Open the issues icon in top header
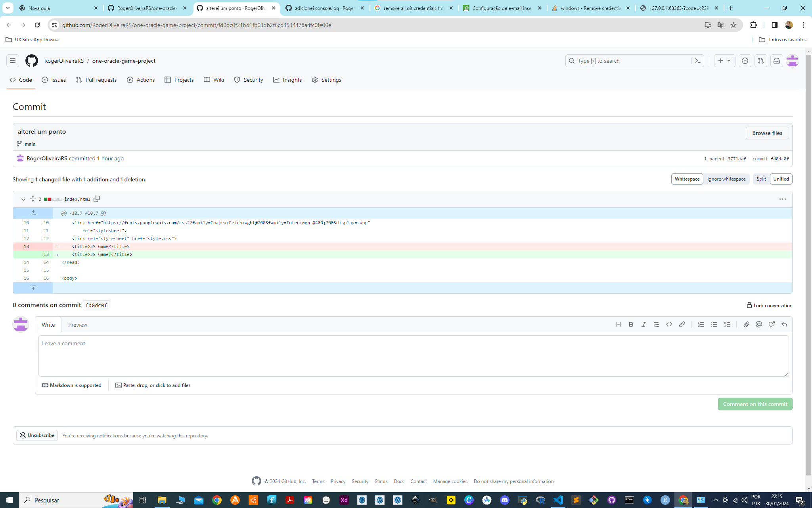Viewport: 812px width, 508px height. [745, 61]
